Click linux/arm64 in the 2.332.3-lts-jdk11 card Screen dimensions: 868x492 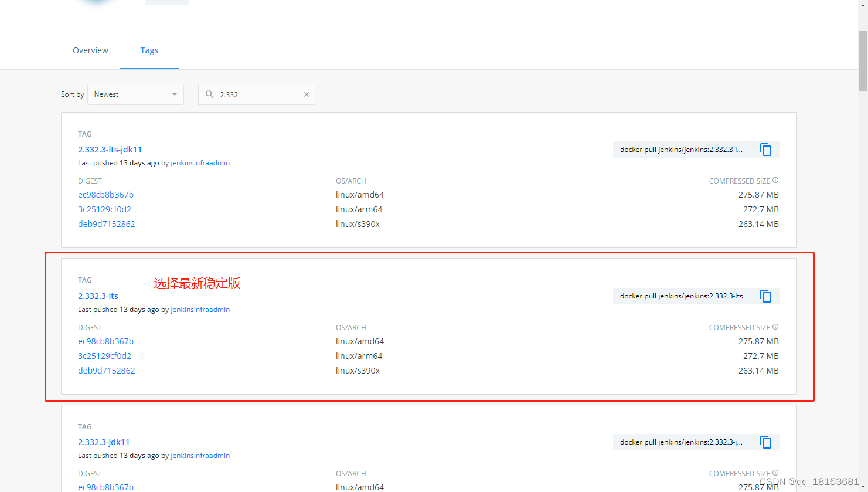[x=359, y=209]
